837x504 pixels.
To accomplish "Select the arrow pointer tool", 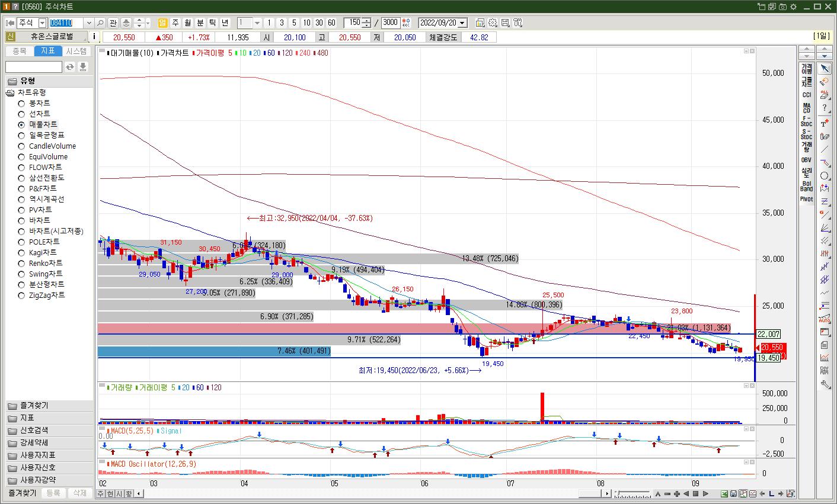I will [825, 68].
